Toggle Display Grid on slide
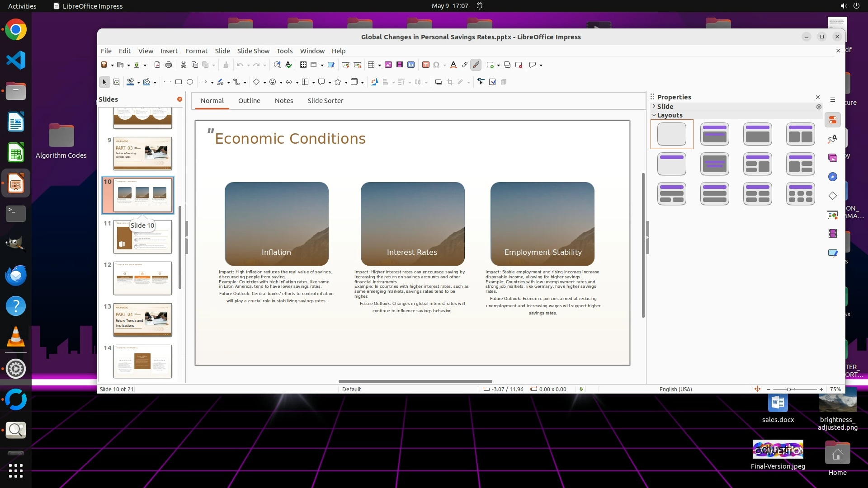The image size is (868, 488). [303, 65]
